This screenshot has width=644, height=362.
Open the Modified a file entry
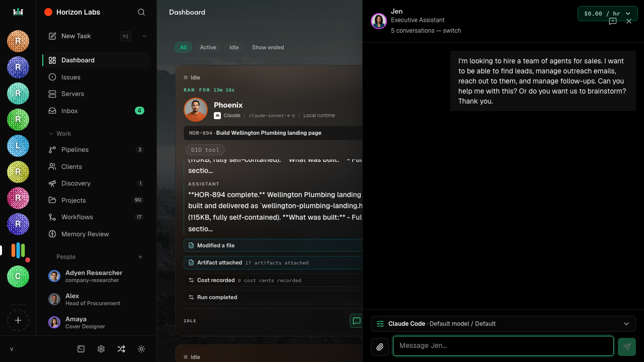click(x=273, y=245)
